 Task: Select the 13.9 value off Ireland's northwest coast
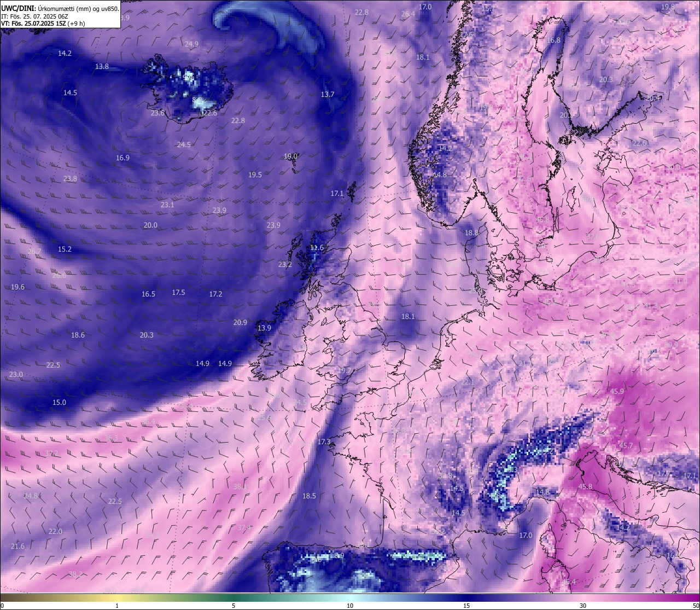coord(264,328)
